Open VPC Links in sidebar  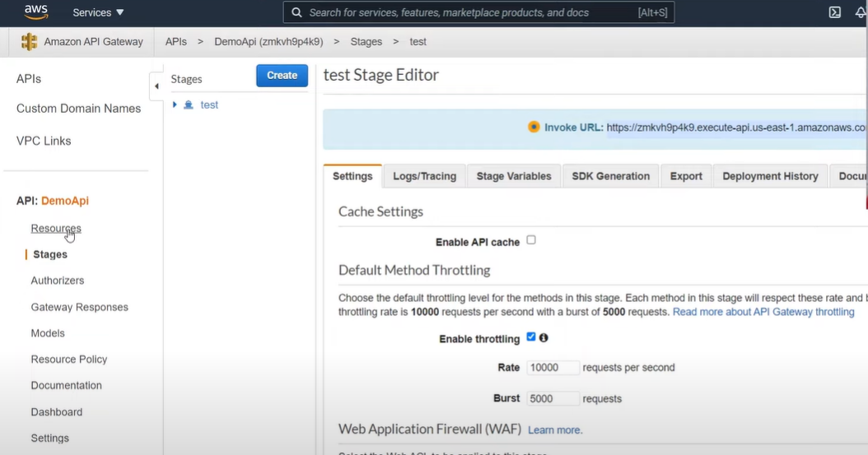[44, 141]
